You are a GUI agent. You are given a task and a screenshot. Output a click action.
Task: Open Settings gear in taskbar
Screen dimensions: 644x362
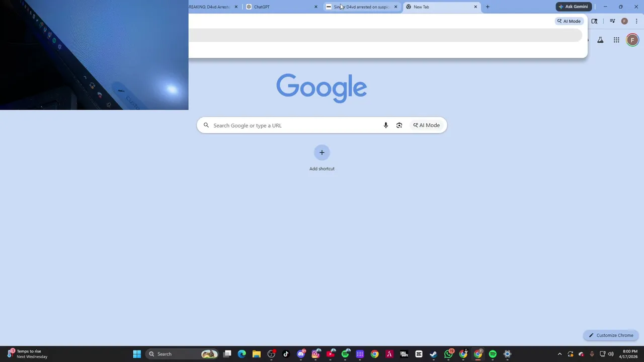point(507,354)
